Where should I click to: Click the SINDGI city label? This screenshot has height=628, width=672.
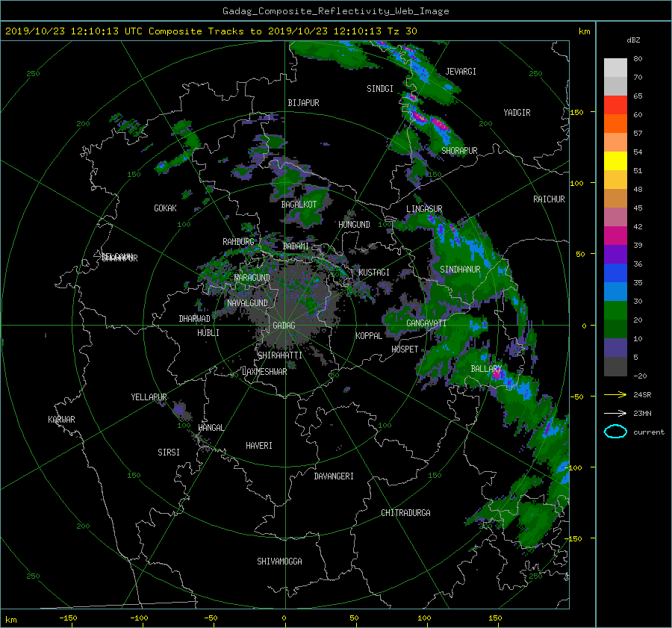click(380, 89)
